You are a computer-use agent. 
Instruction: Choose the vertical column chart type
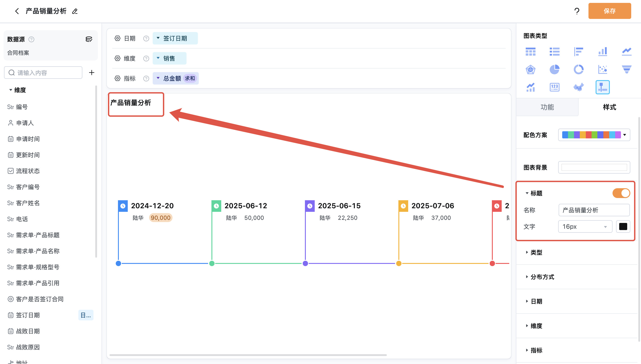coord(602,51)
